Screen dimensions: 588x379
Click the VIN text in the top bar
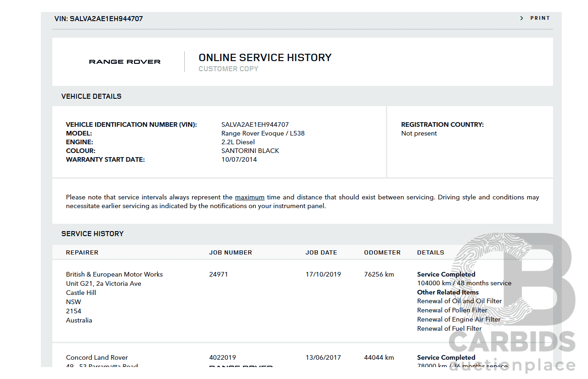pyautogui.click(x=98, y=19)
